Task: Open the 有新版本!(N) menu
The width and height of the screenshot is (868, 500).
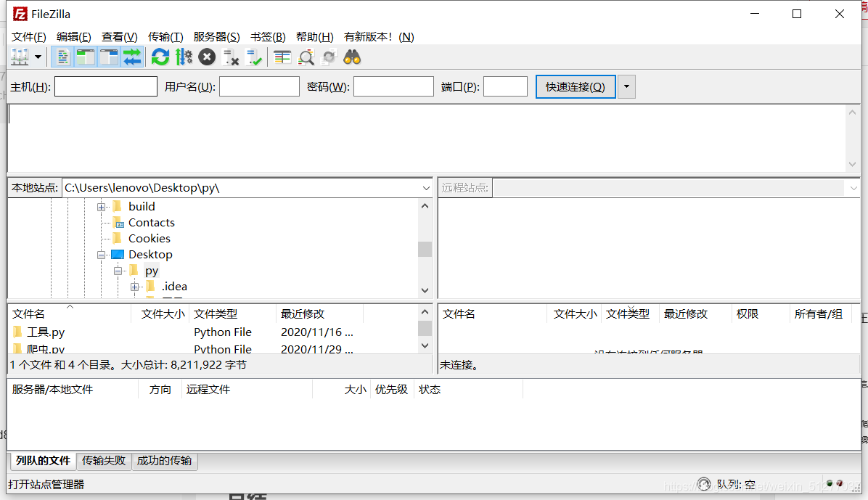Action: point(379,36)
